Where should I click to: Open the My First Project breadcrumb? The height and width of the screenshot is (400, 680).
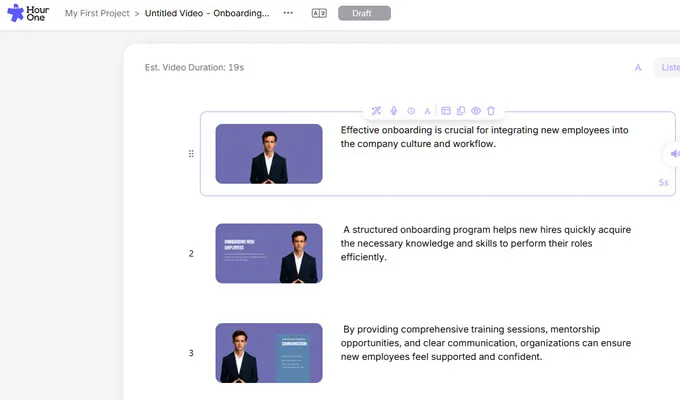pos(97,13)
